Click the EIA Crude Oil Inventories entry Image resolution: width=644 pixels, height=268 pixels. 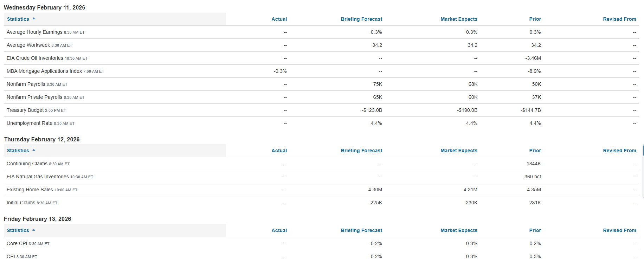point(35,58)
